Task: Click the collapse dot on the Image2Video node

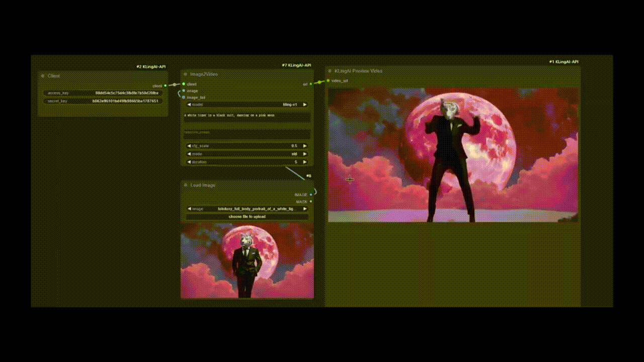Action: [x=185, y=74]
